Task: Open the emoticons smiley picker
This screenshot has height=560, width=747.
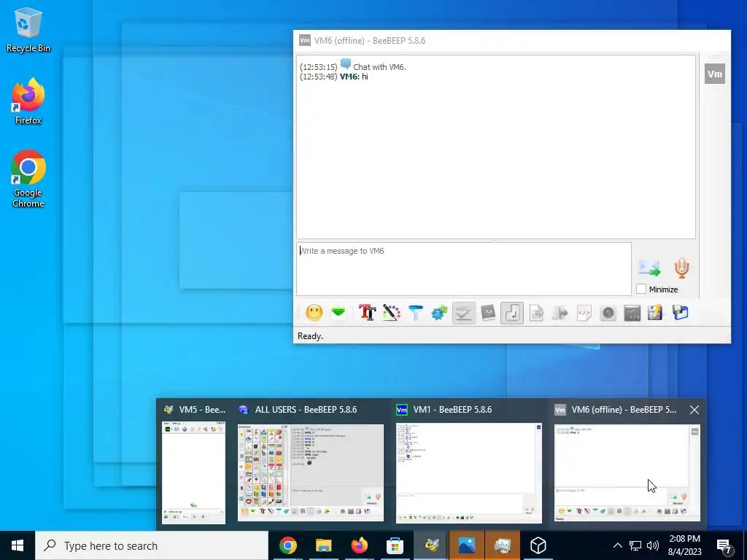Action: point(314,313)
